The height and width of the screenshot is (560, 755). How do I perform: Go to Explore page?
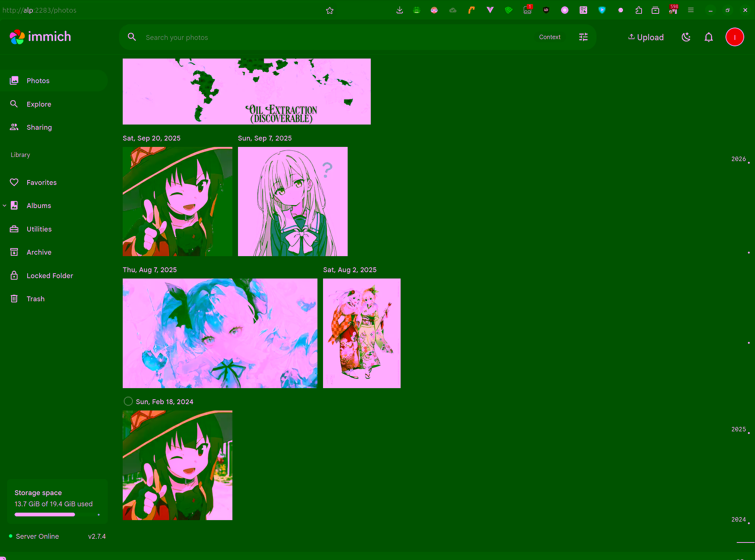pos(39,104)
